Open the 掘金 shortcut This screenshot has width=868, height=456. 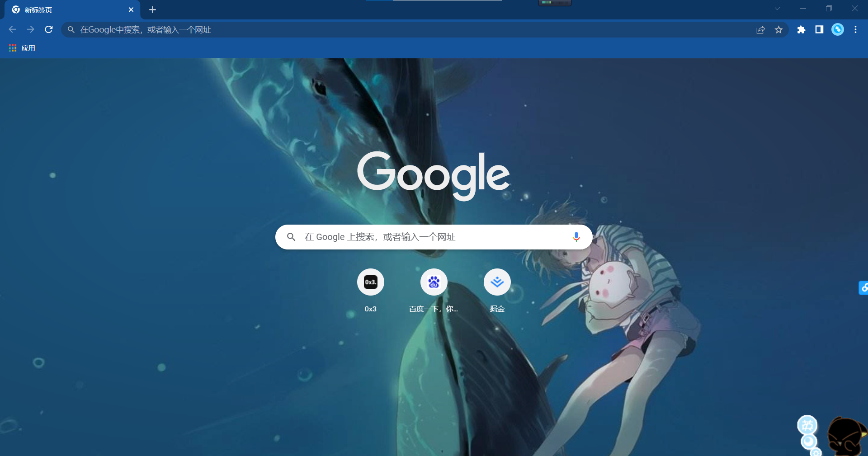click(497, 290)
